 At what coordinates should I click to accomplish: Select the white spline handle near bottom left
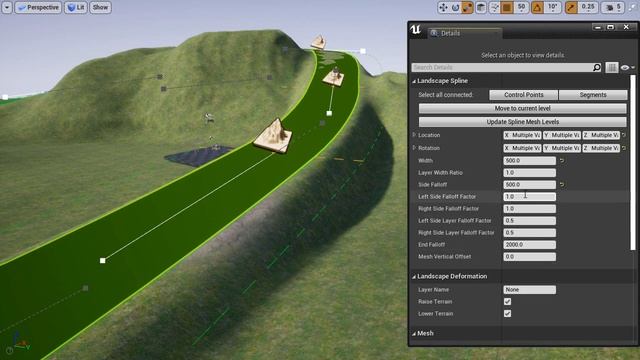(102, 260)
